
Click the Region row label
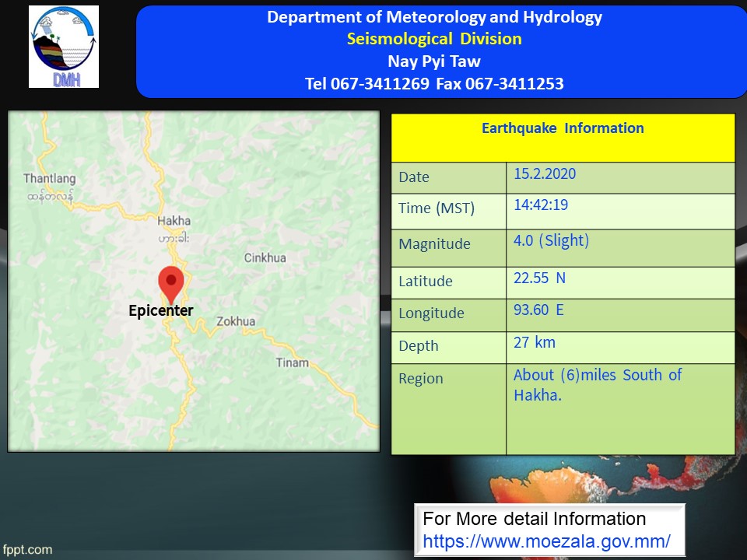coord(421,379)
